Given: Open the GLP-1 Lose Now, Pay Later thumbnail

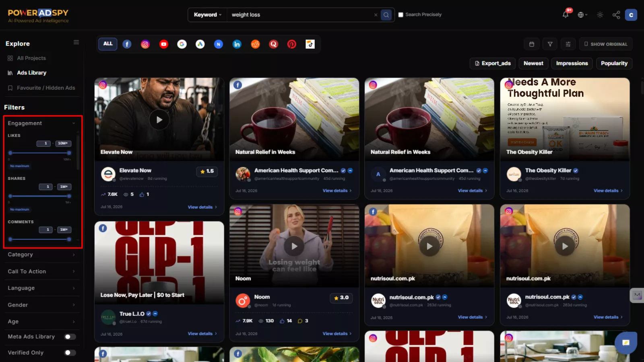Looking at the screenshot, I should (159, 262).
